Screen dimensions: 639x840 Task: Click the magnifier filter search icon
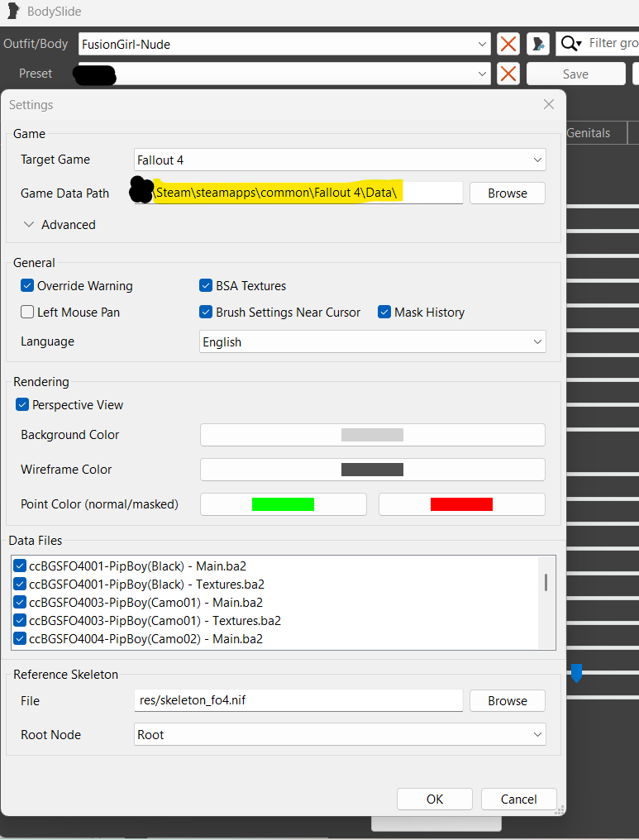[571, 43]
